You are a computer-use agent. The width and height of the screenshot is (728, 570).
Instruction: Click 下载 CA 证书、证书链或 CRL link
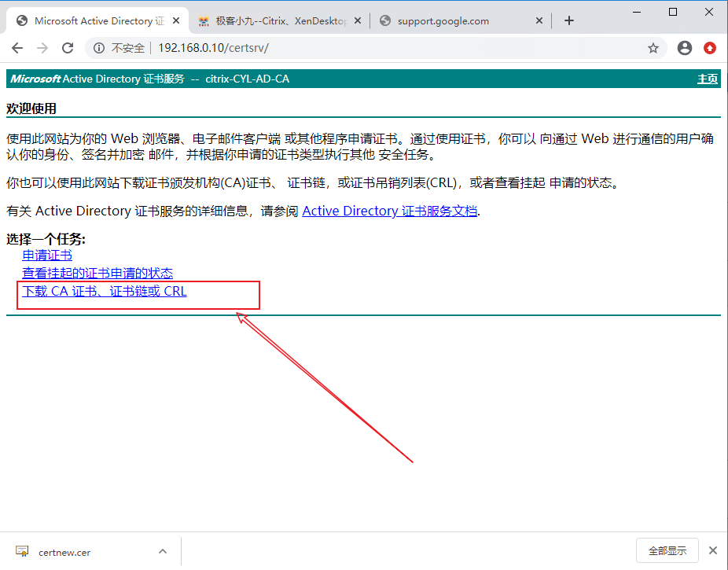tap(105, 291)
